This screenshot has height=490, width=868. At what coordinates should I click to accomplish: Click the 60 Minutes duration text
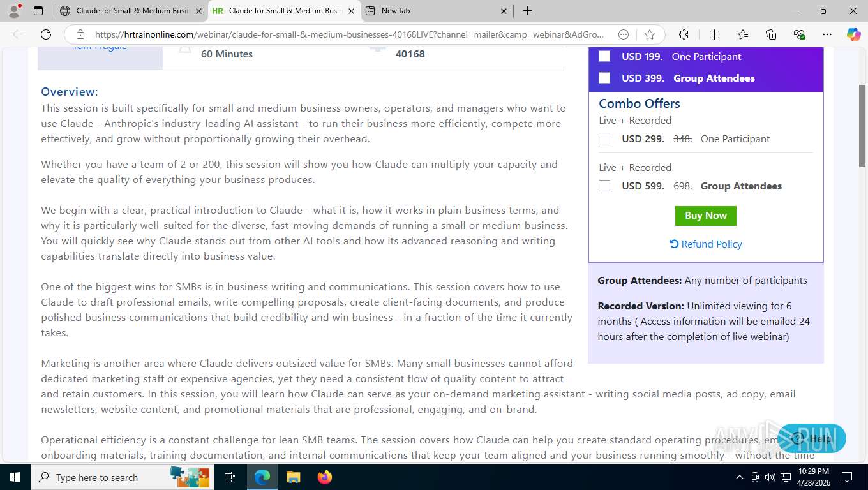(227, 54)
